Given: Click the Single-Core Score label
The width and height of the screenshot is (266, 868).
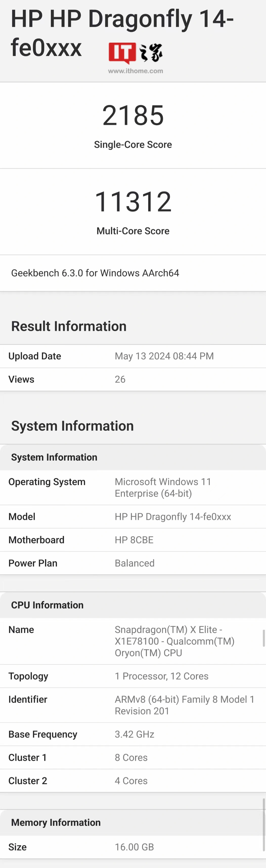Looking at the screenshot, I should coord(133,145).
